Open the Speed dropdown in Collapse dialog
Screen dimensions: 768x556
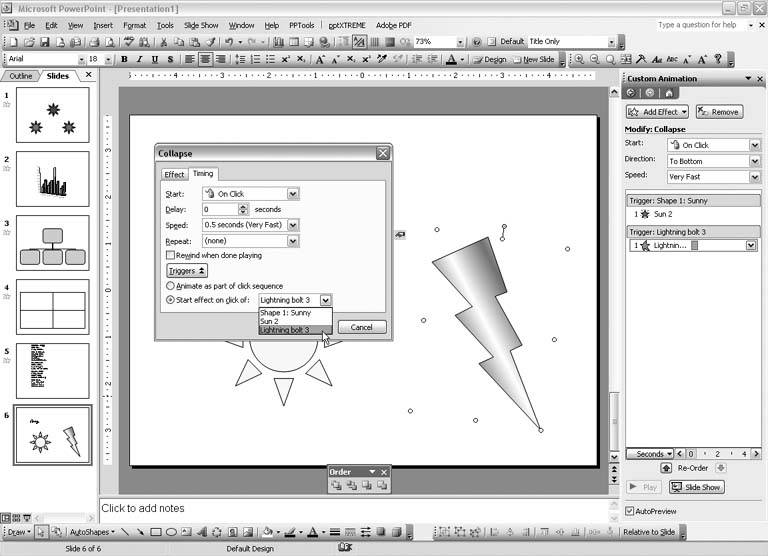coord(293,225)
